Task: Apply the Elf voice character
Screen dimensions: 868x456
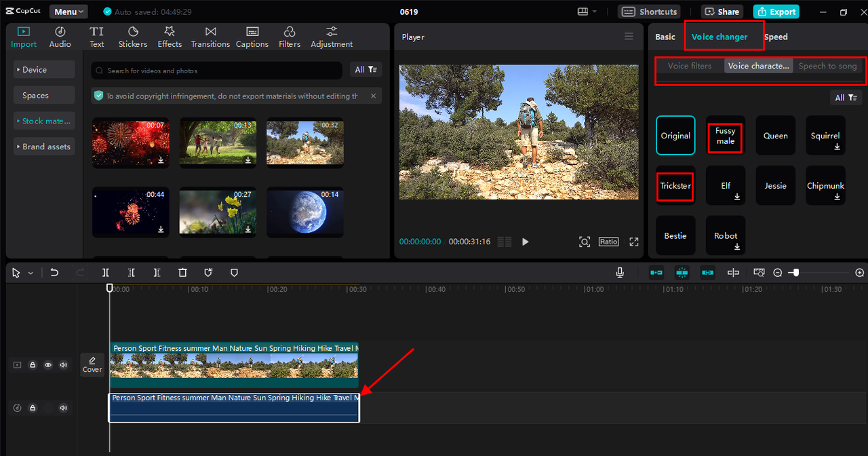Action: point(726,185)
